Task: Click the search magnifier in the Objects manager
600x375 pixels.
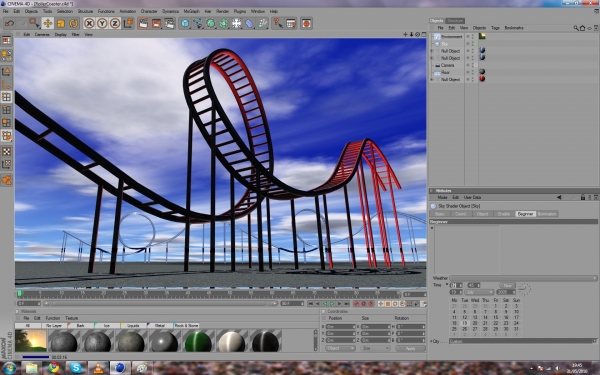Action: tap(576, 28)
